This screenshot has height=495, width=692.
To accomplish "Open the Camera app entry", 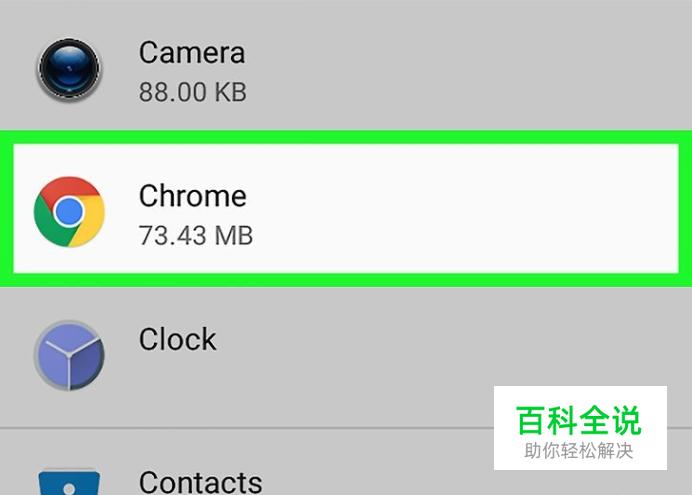I will [346, 66].
